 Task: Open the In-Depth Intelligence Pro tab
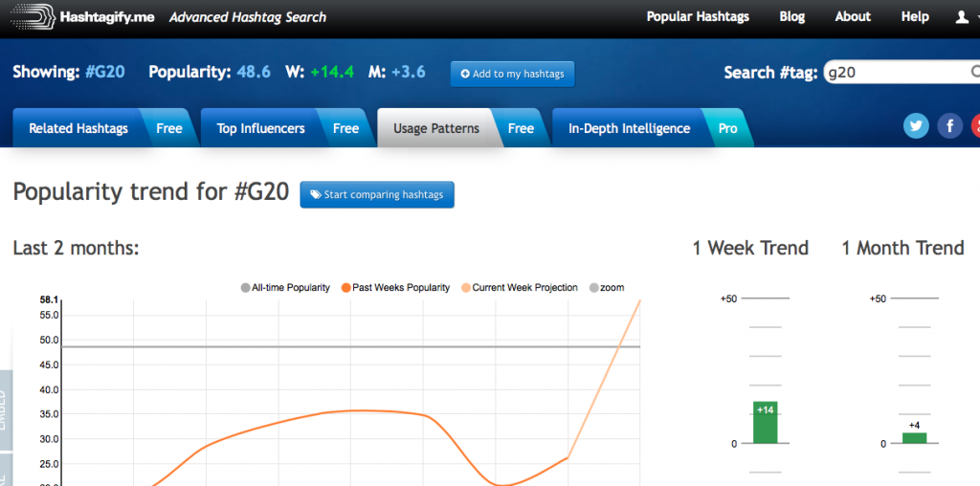(629, 128)
